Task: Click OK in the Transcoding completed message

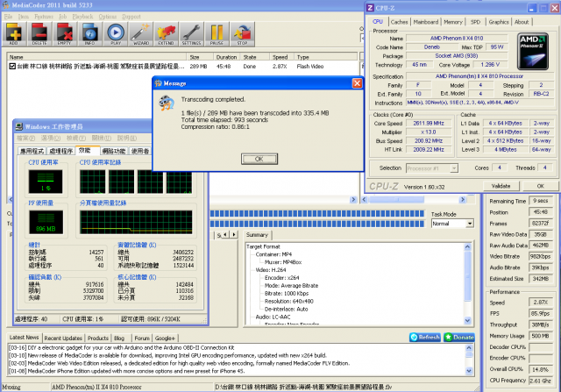Action: click(259, 159)
